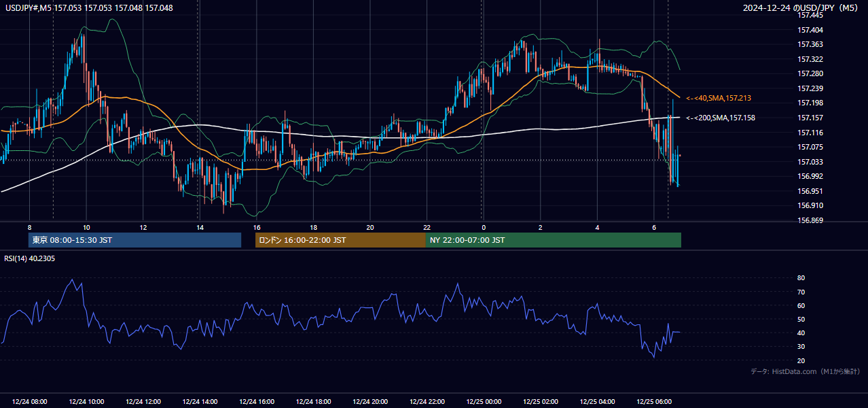Click the 12/24 12:00 date label

(x=143, y=402)
